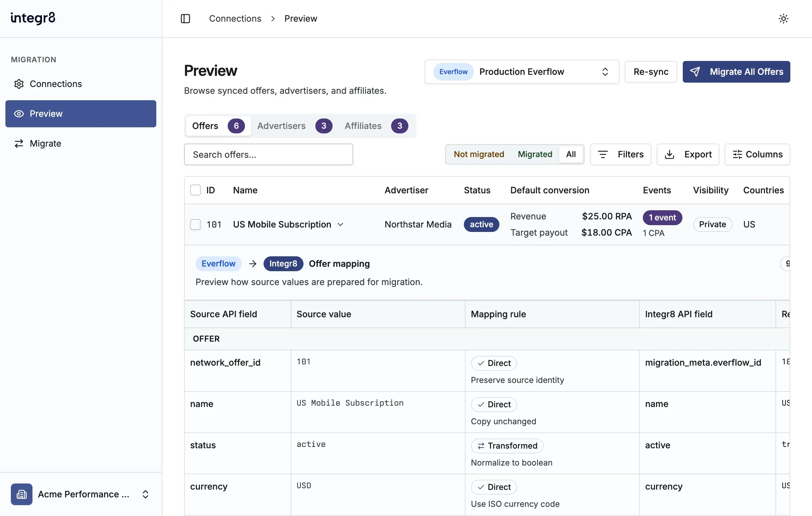This screenshot has height=516, width=812.
Task: Click the 1 event badge
Action: click(x=662, y=218)
